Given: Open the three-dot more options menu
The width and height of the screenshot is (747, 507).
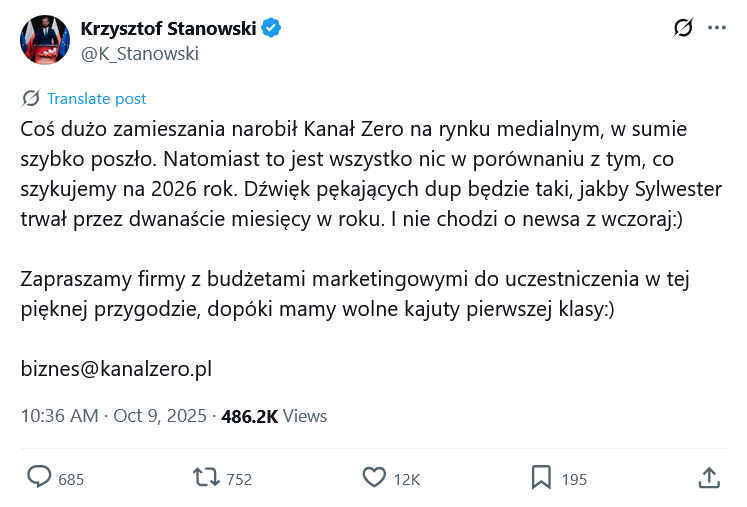Looking at the screenshot, I should coord(717,29).
